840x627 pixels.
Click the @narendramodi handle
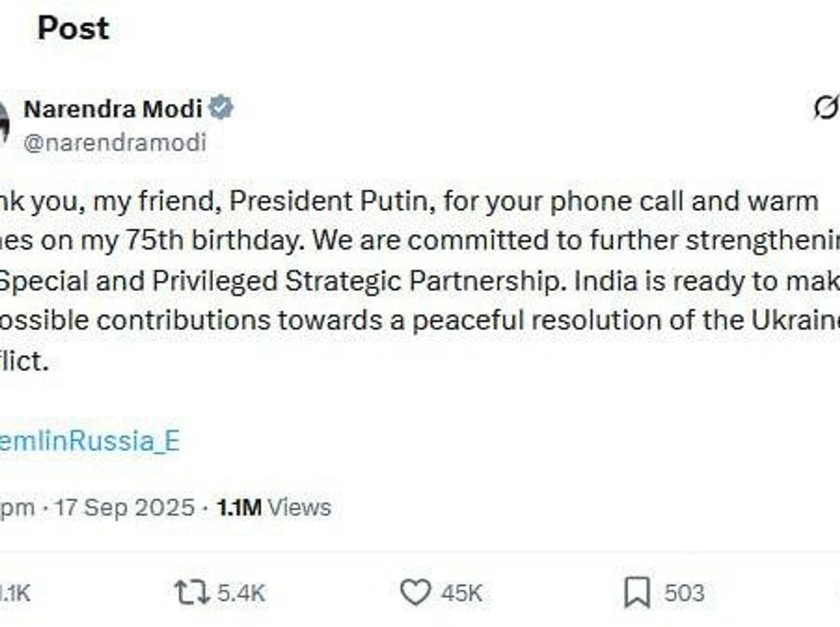point(115,143)
